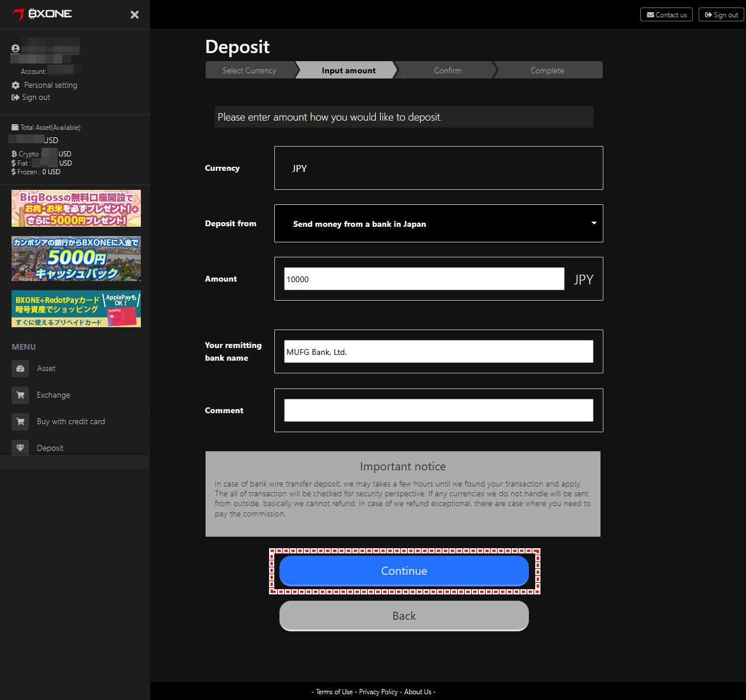Screen dimensions: 746x700
Task: Click the top-right Sign out button
Action: point(721,14)
